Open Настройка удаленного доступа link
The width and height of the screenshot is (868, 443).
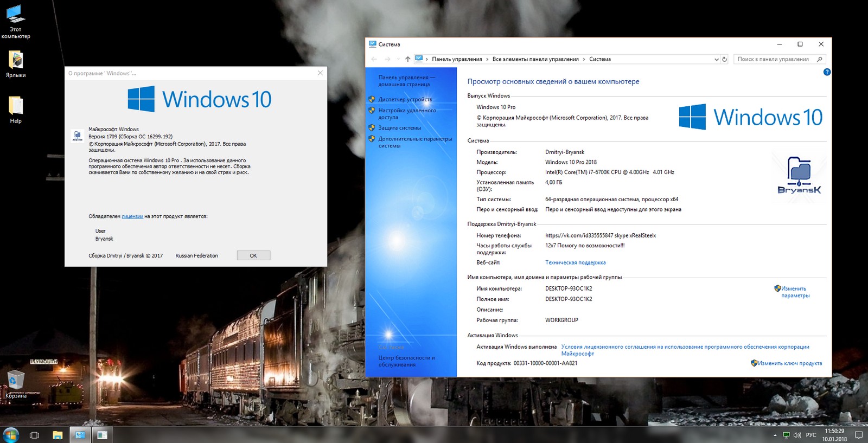click(407, 114)
